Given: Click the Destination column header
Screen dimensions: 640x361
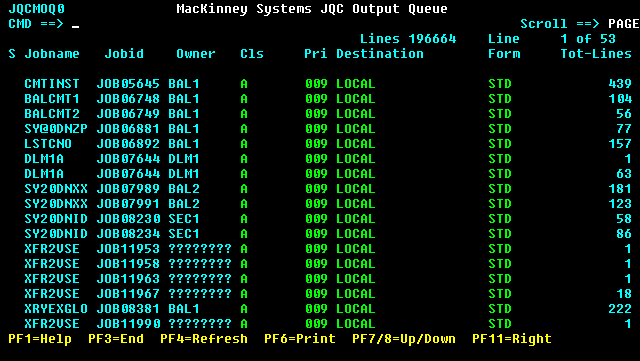Looking at the screenshot, I should coord(380,54).
